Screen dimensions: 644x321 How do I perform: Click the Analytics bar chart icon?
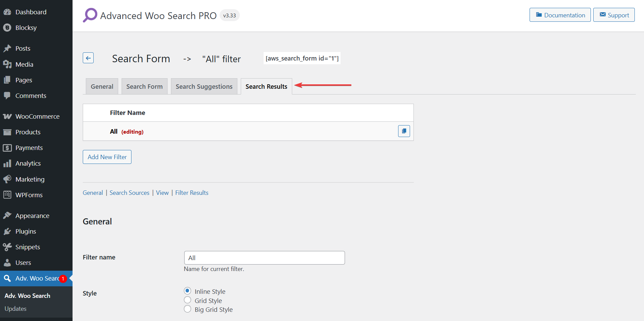tap(7, 163)
